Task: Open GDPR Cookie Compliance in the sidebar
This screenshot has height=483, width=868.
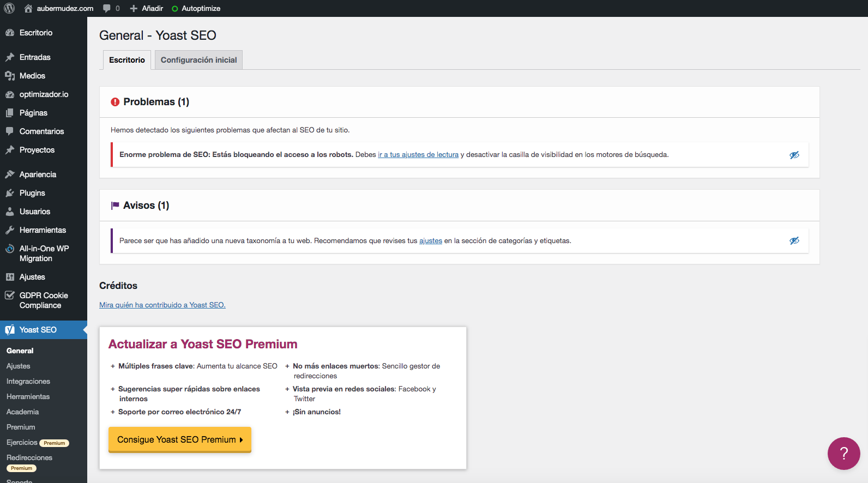Action: (x=44, y=300)
